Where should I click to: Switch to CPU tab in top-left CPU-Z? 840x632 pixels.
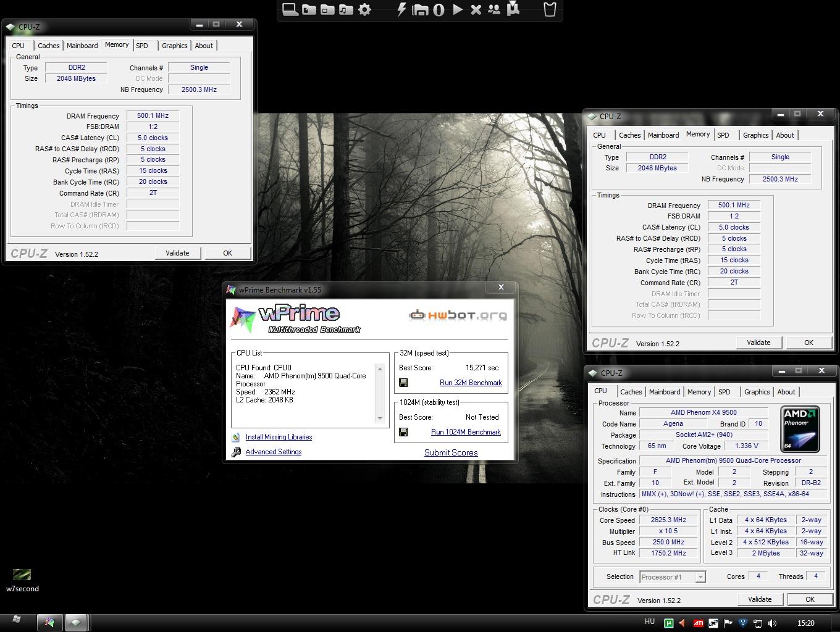[x=19, y=46]
